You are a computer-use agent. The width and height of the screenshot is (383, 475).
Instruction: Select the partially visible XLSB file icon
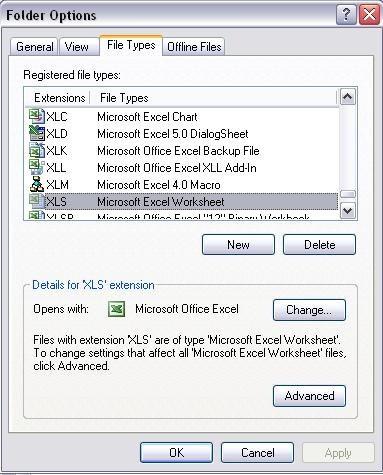click(37, 215)
